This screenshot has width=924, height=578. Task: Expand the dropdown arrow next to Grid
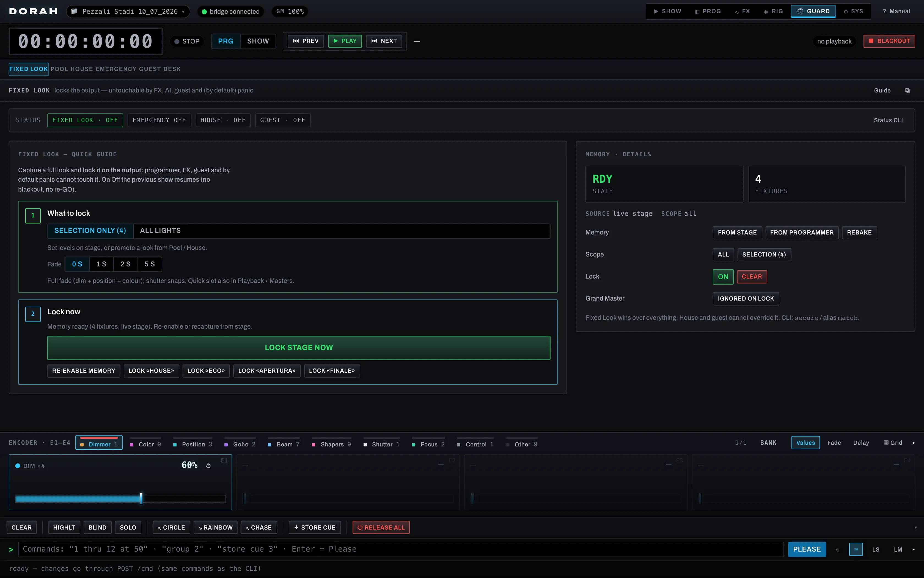913,443
